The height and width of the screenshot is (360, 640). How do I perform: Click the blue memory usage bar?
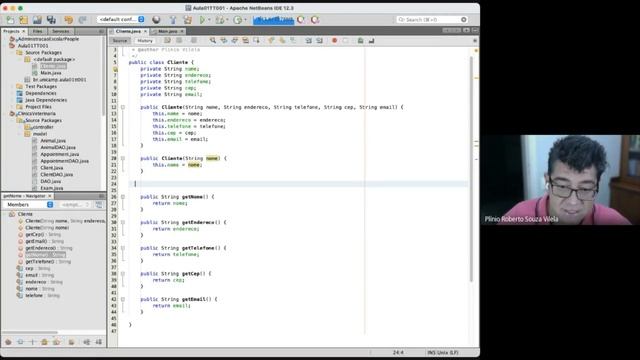(x=273, y=20)
